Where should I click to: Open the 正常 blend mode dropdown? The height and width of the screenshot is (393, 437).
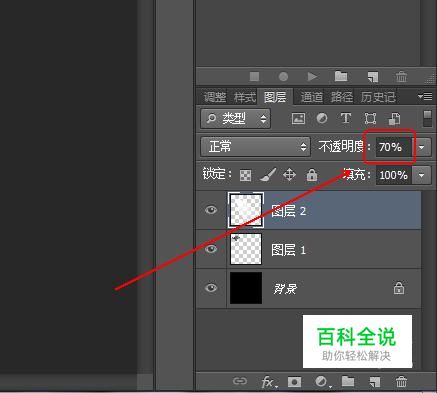pyautogui.click(x=255, y=147)
